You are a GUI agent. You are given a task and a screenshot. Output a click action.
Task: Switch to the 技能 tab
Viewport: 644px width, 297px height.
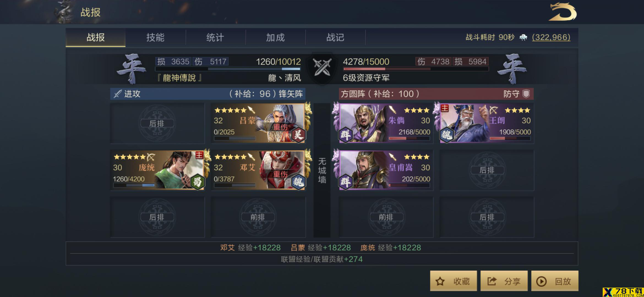point(155,37)
